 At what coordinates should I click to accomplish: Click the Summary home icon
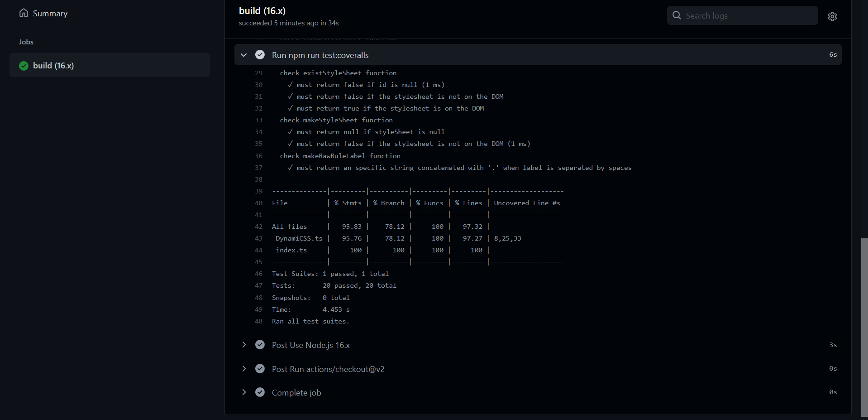click(x=24, y=13)
